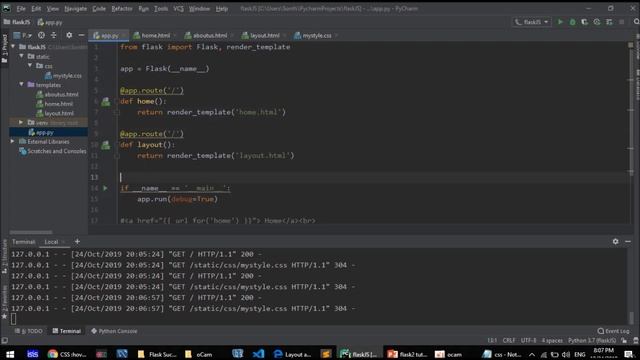640x360 pixels.
Task: Switch to the app.py editor tab
Action: tap(109, 36)
